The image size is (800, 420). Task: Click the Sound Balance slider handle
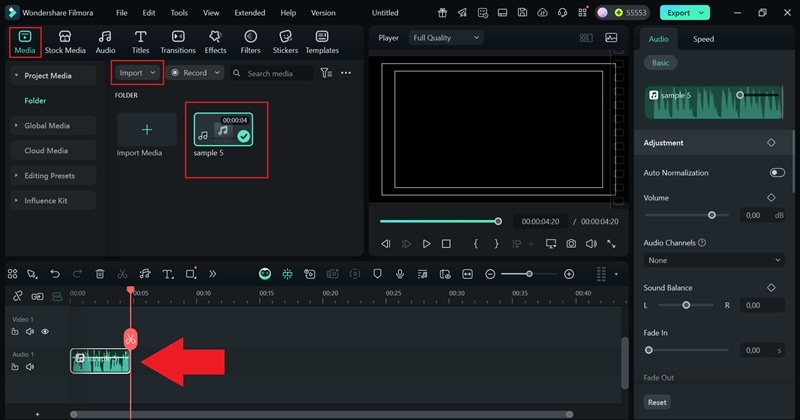686,305
